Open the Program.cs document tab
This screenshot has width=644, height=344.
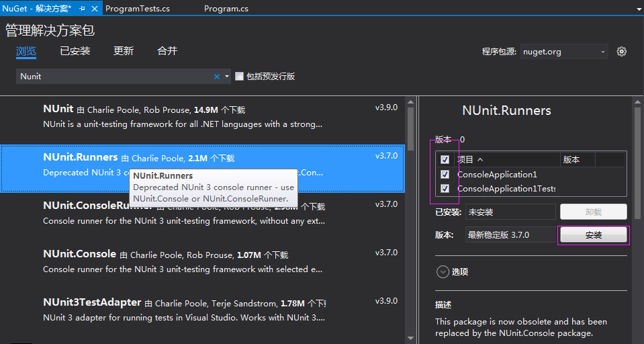click(226, 9)
